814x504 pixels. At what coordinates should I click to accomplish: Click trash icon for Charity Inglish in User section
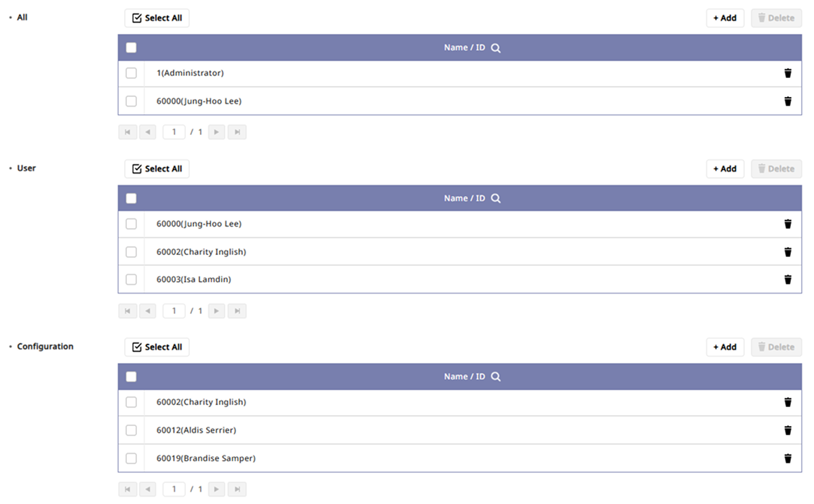click(788, 252)
